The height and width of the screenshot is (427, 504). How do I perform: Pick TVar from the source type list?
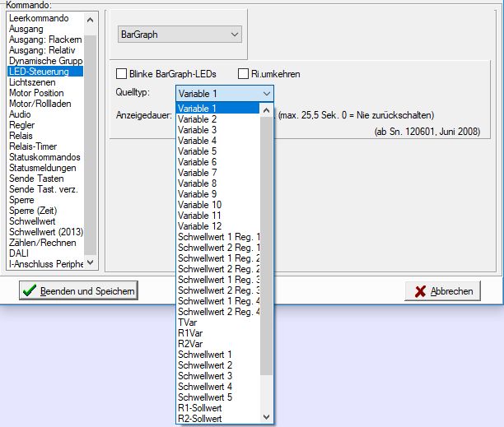pyautogui.click(x=187, y=323)
